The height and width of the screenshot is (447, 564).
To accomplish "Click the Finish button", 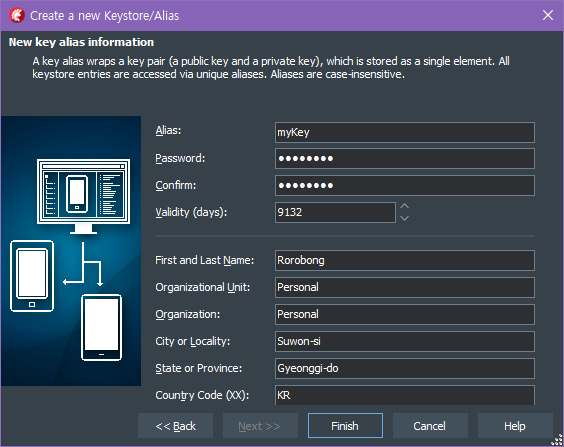I will coord(345,426).
